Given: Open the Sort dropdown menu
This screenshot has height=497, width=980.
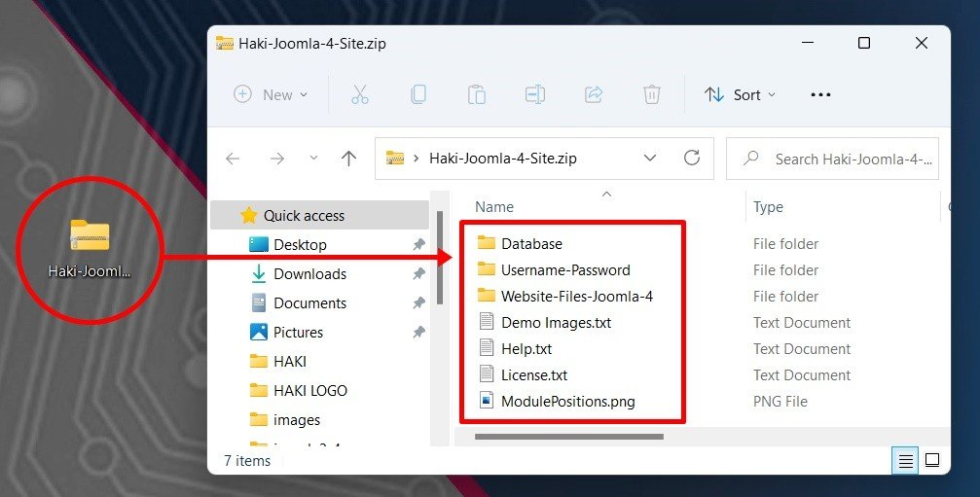Looking at the screenshot, I should [740, 95].
